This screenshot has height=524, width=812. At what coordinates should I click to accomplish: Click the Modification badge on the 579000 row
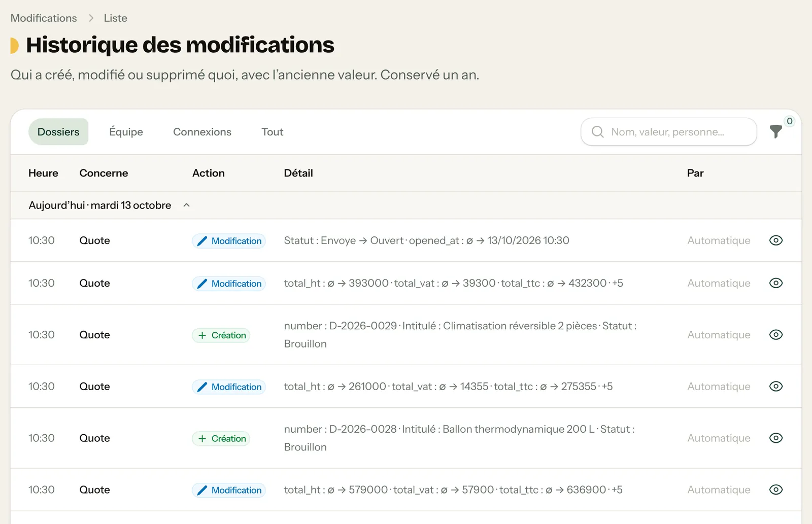229,491
